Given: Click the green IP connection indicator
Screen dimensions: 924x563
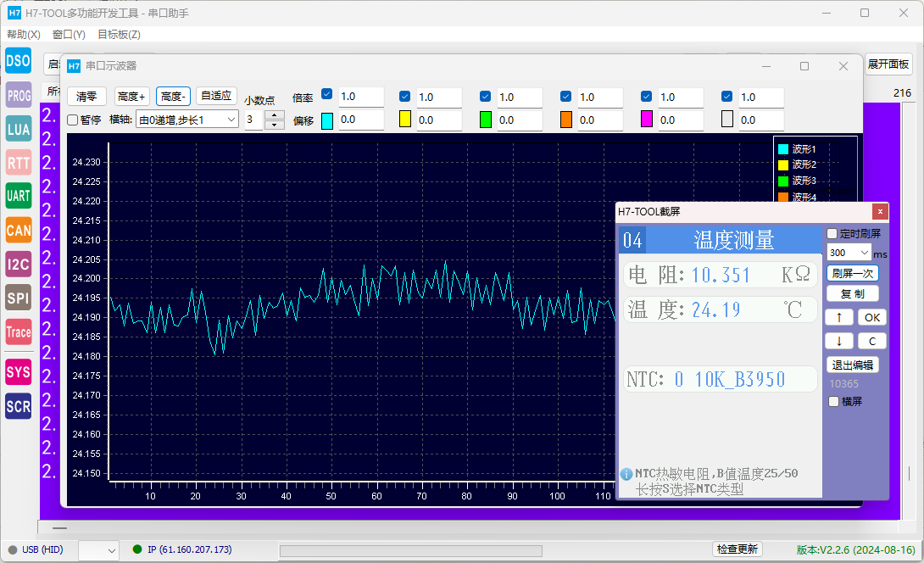Looking at the screenshot, I should pyautogui.click(x=137, y=549).
